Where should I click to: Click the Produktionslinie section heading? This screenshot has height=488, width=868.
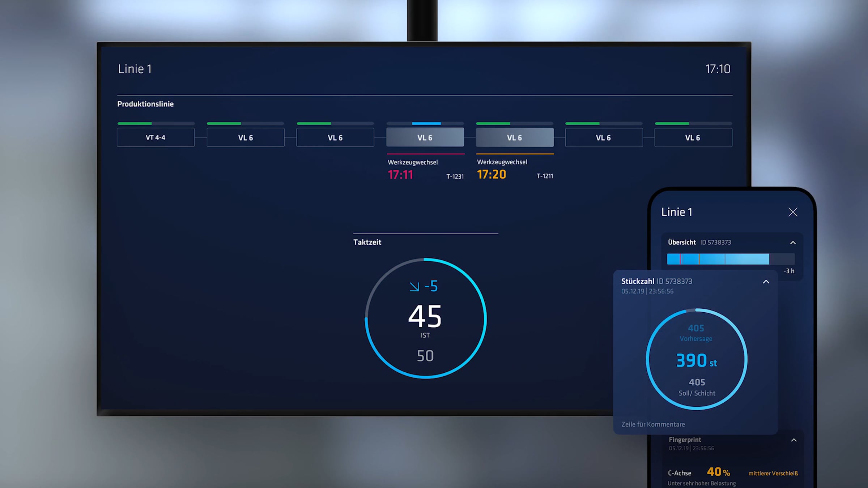[x=145, y=104]
